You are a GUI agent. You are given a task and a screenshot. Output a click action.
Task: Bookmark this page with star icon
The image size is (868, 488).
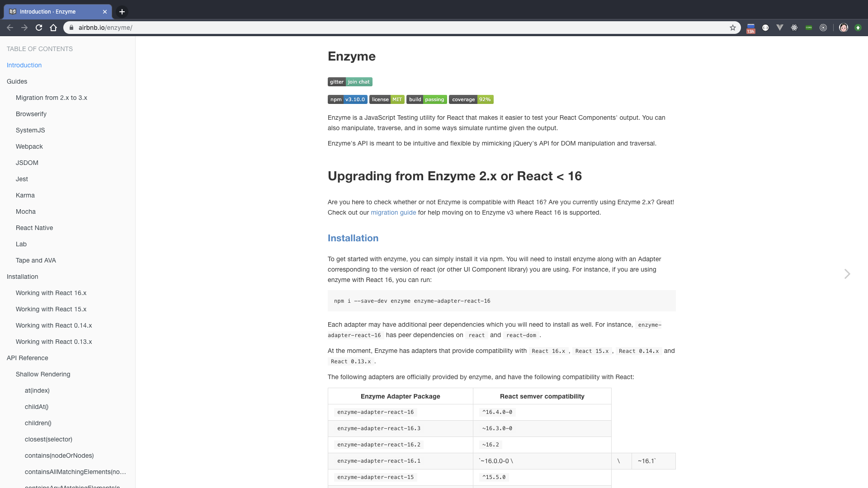pyautogui.click(x=733, y=28)
